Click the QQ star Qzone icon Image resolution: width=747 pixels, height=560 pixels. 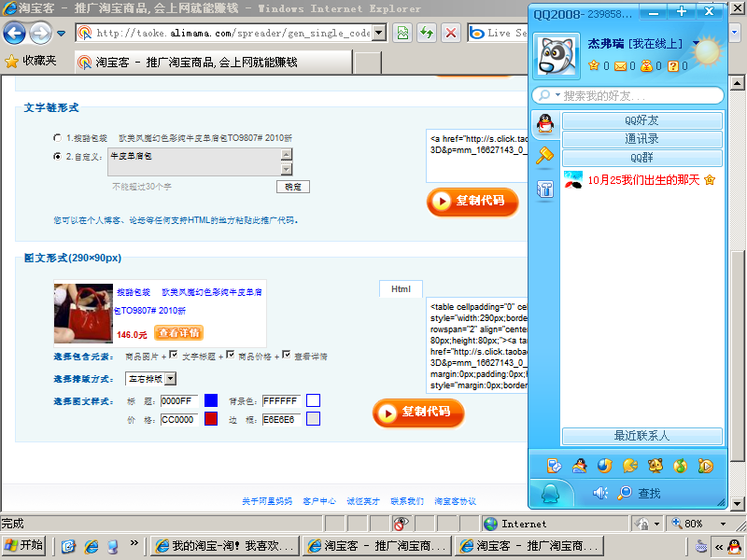pos(594,65)
